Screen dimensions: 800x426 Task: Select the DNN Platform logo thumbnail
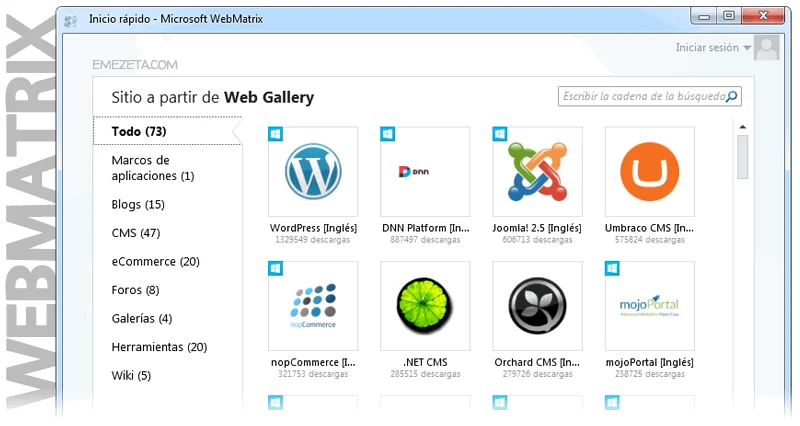click(425, 171)
